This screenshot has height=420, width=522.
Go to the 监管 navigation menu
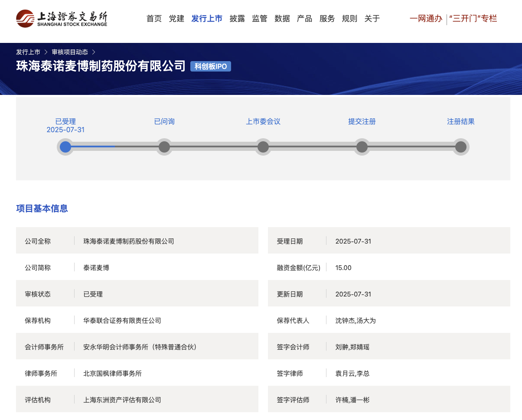click(x=260, y=19)
